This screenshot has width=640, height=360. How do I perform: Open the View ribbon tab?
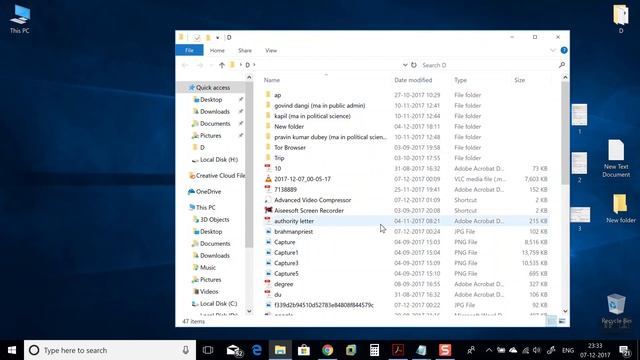click(271, 50)
